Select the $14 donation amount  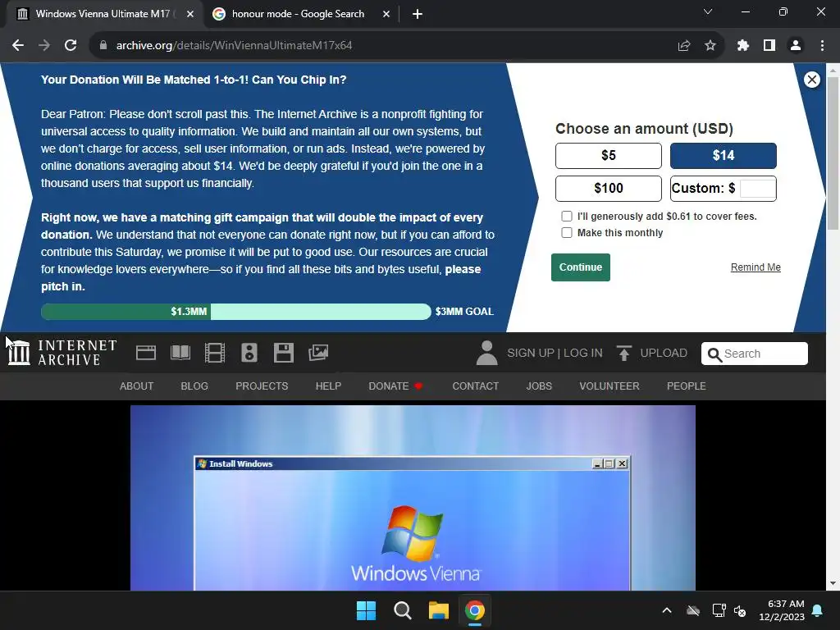tap(724, 156)
